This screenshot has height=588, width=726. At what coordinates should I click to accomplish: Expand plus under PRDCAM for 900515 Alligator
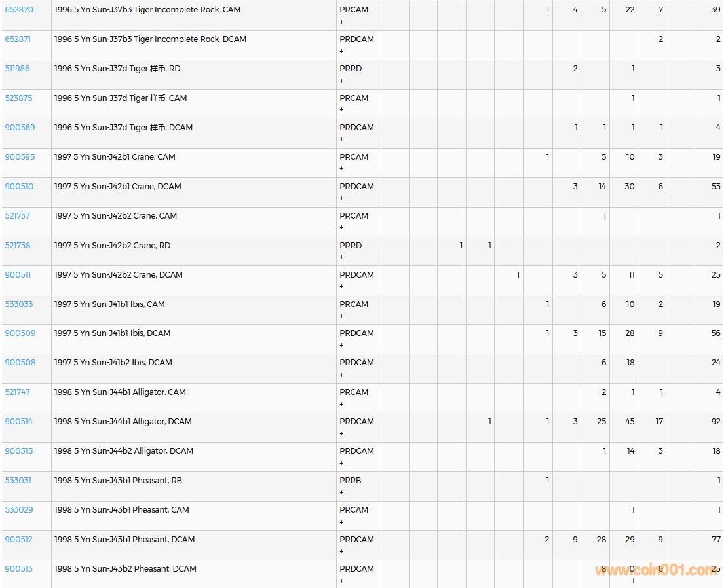point(341,463)
